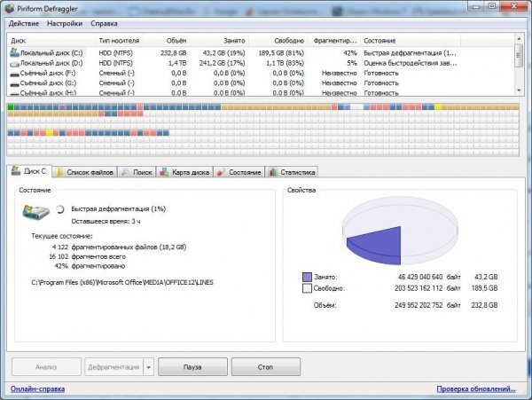Click the 1,4 TB size cell for D:
This screenshot has width=532, height=400.
click(x=177, y=63)
